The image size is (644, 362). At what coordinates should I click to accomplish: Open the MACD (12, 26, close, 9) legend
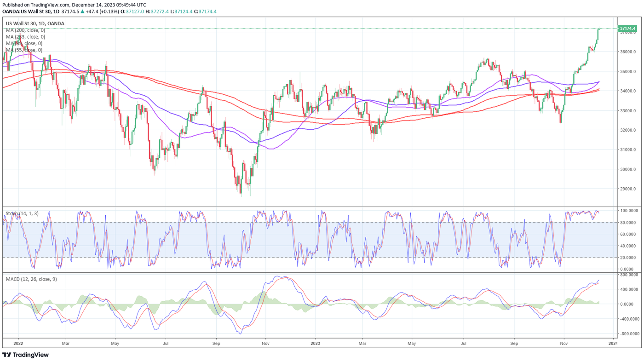click(x=31, y=279)
